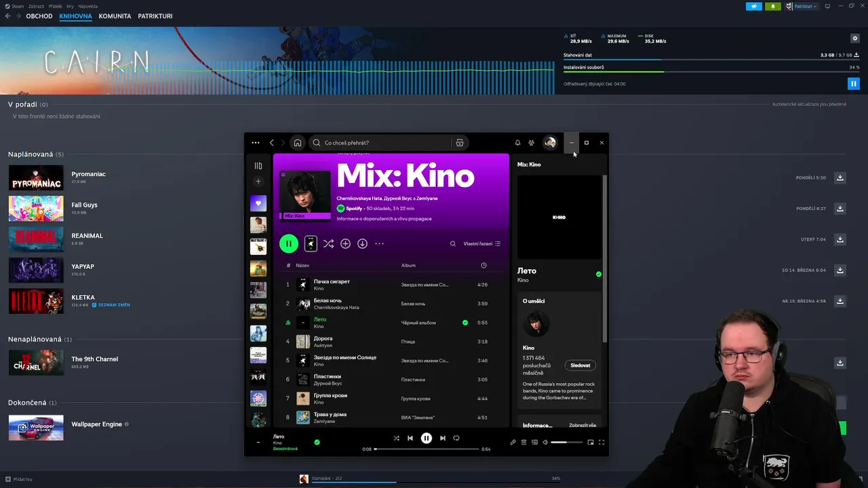This screenshot has width=868, height=488.
Task: Open KOMUNITA tab in Steam
Action: pyautogui.click(x=115, y=16)
